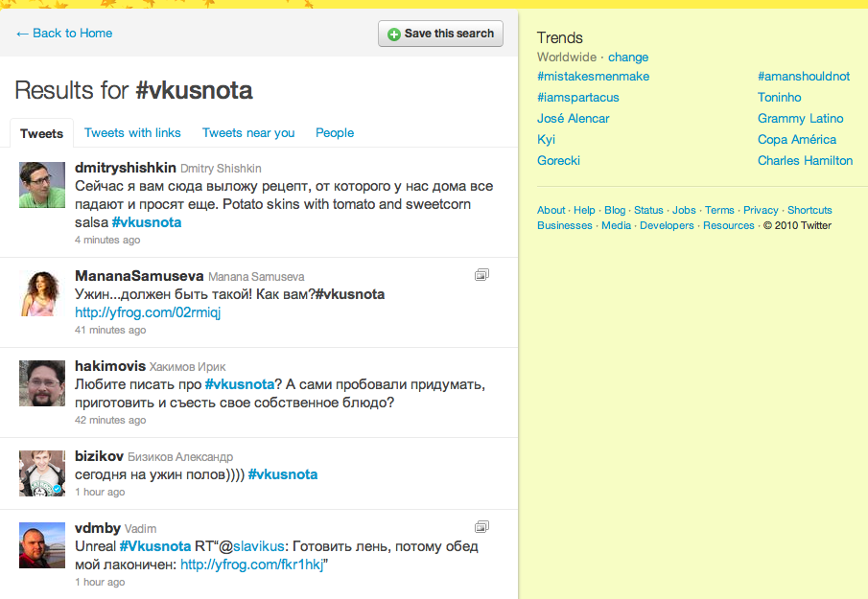Click the Results for #vkusnota heading

(x=133, y=90)
